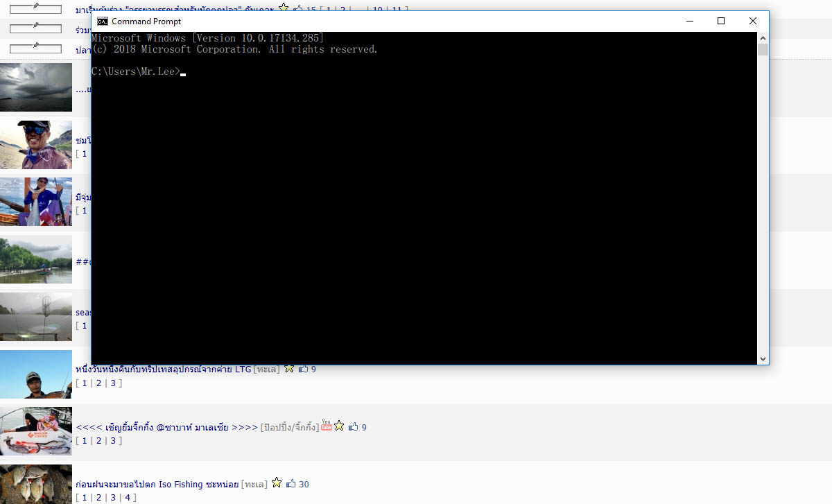Click the like count 9 on the LTG thread

tap(313, 370)
